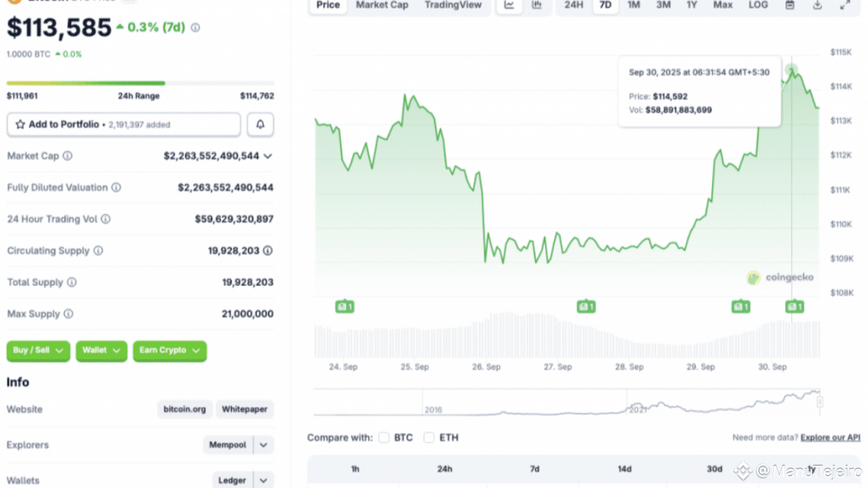Open the Ledger wallet link
868x488 pixels.
coord(232,480)
